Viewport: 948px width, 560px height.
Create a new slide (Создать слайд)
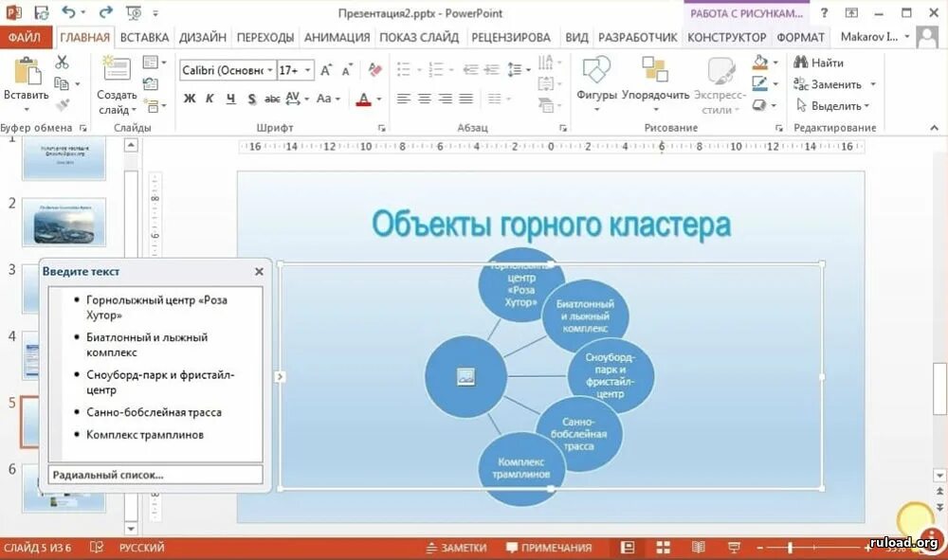click(117, 86)
